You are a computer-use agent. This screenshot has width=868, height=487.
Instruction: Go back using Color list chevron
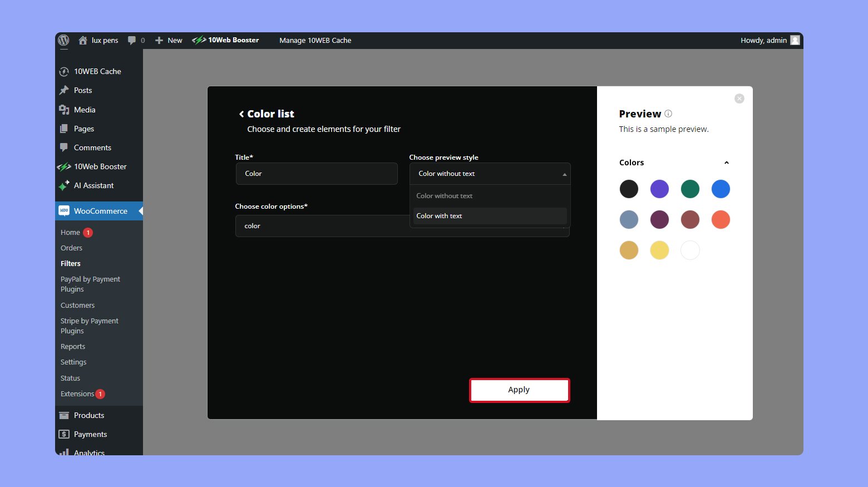pos(241,114)
